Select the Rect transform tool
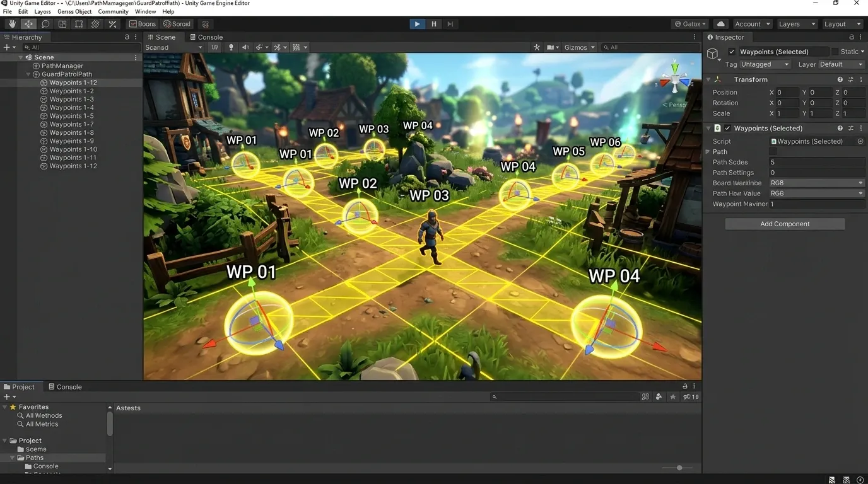This screenshot has height=484, width=868. [x=79, y=24]
